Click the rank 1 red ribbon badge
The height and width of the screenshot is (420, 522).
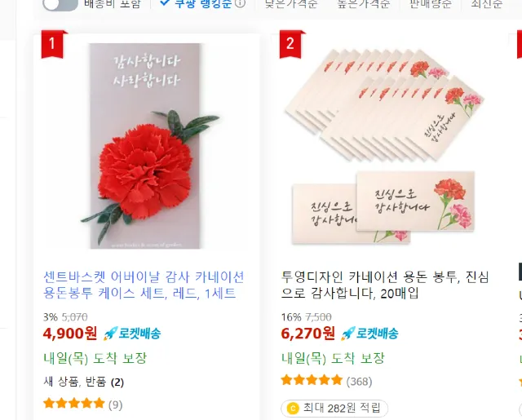pos(53,44)
